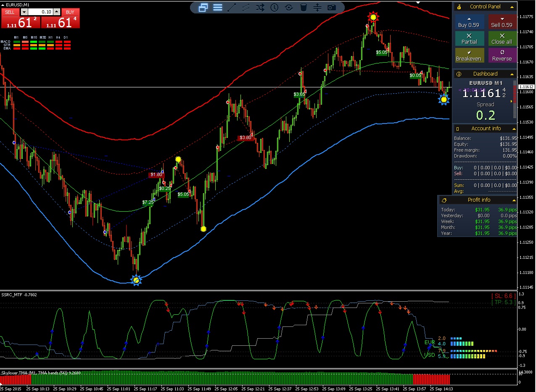This screenshot has height=392, width=536.
Task: Click the clock icon in toolbar
Action: click(275, 7)
